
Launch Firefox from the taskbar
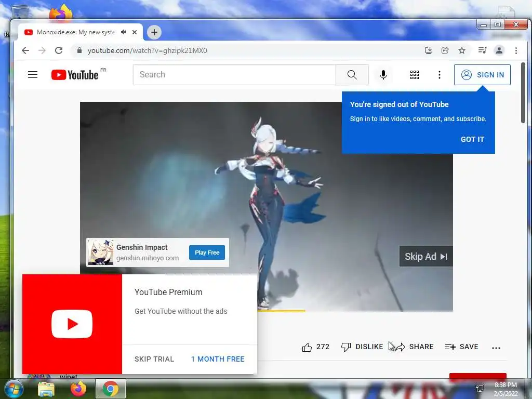click(78, 389)
